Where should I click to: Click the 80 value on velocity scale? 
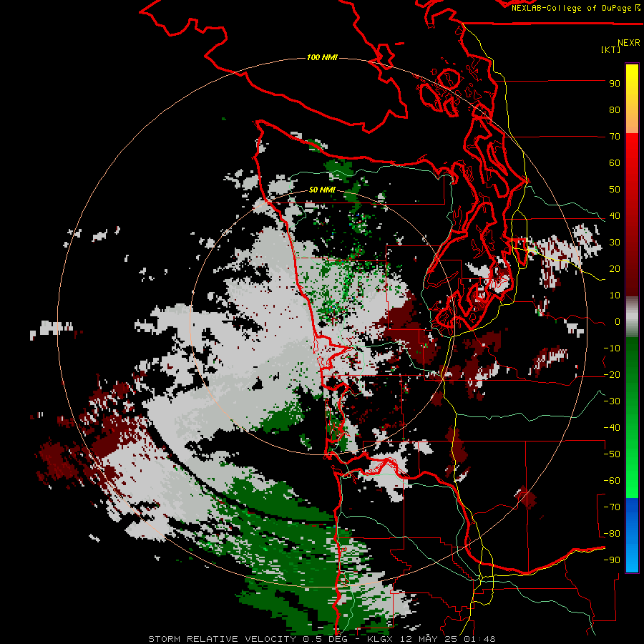tap(615, 110)
